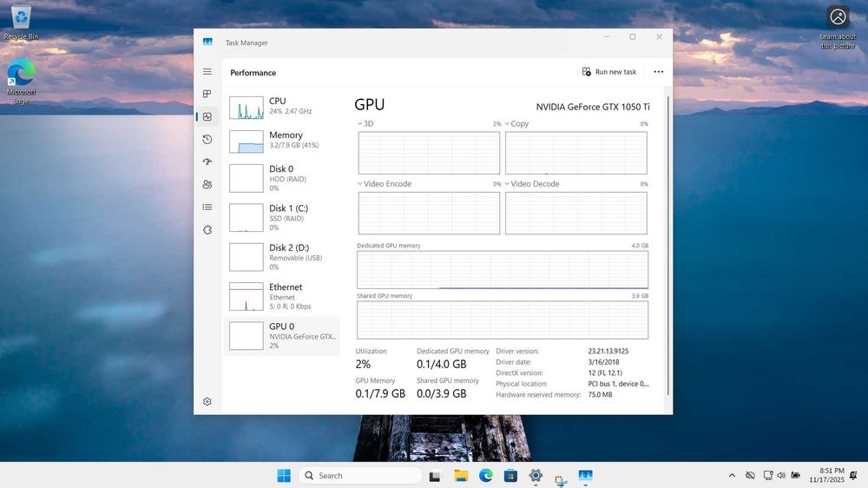Open the Task Manager hamburger navigation menu
This screenshot has width=868, height=488.
click(x=207, y=71)
